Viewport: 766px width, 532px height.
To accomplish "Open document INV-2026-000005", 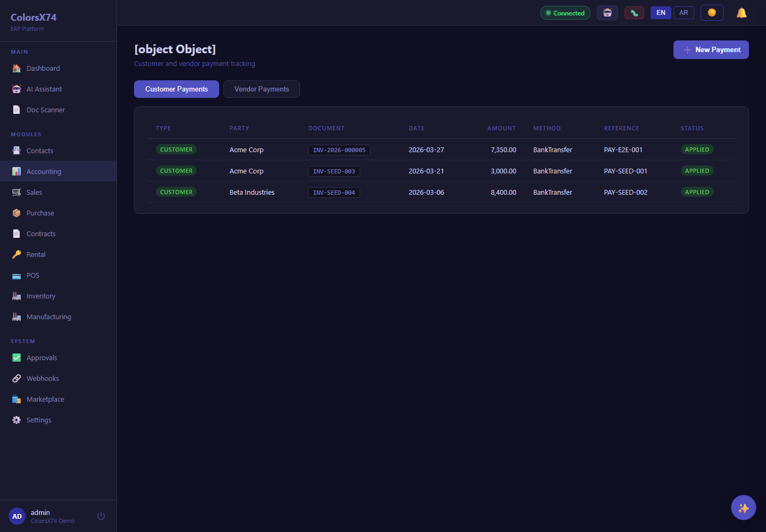I will click(x=339, y=150).
